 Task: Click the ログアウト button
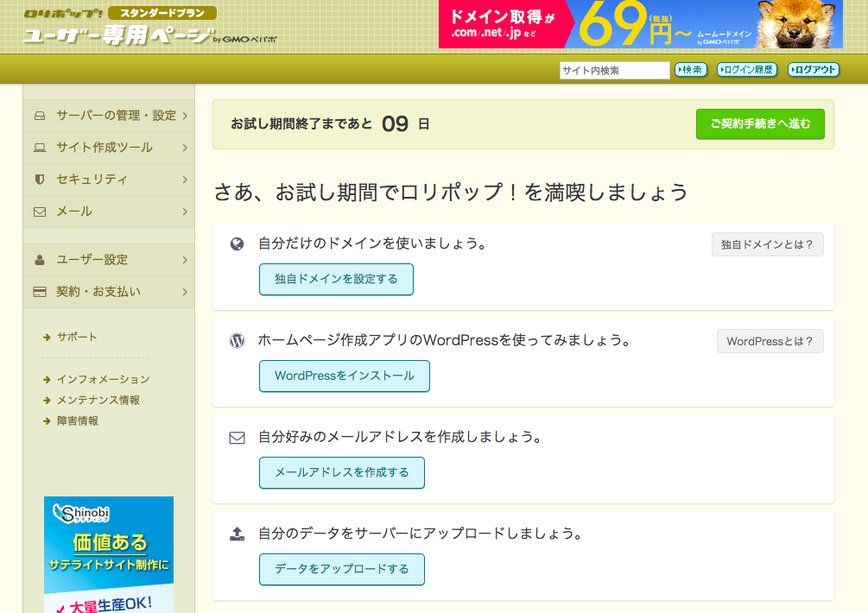pos(814,70)
